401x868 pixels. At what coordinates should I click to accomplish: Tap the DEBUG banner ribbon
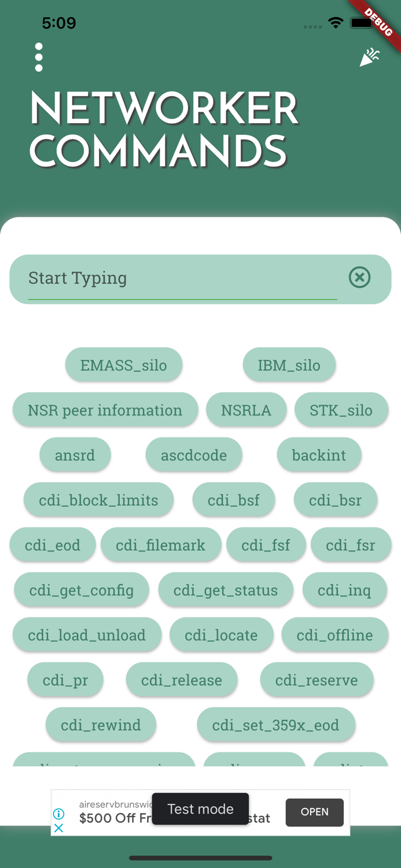[x=377, y=23]
